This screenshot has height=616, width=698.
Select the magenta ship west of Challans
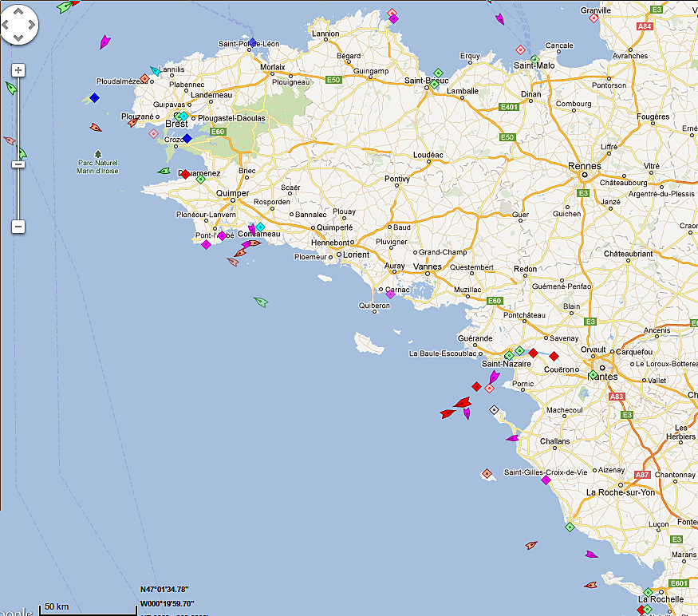pos(512,438)
